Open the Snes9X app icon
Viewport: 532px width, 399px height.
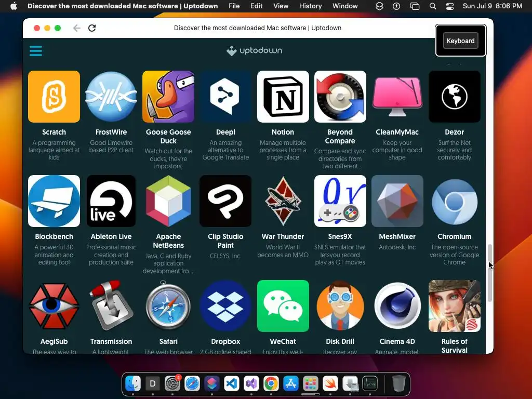click(340, 201)
